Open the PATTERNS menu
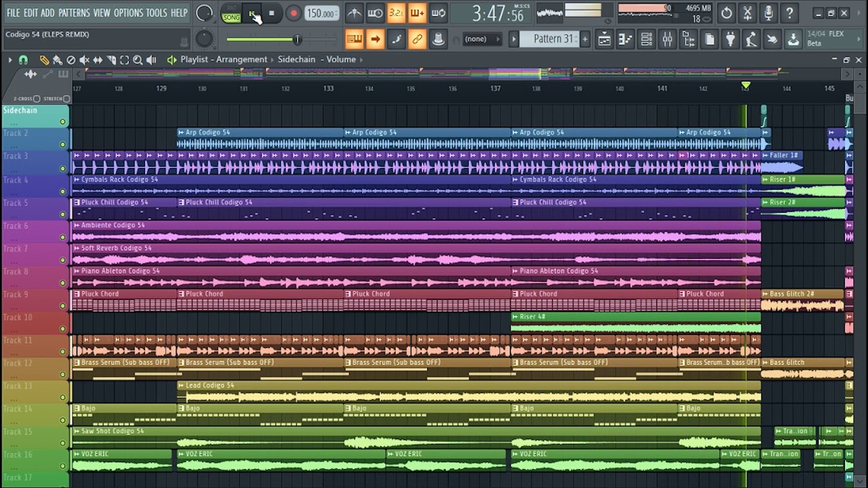The width and height of the screenshot is (868, 488). (x=74, y=13)
